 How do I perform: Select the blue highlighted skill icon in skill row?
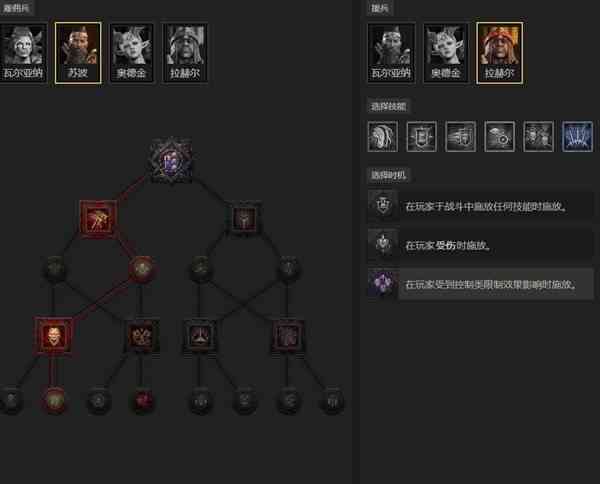577,137
